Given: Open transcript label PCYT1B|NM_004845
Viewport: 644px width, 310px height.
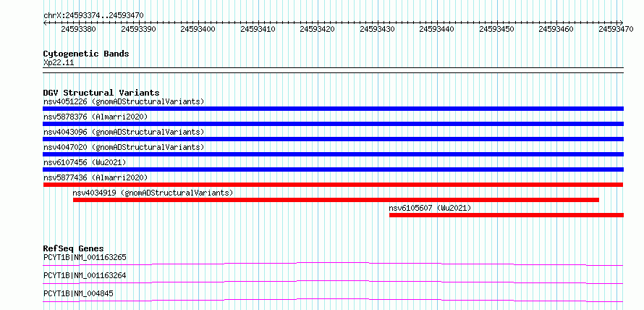Looking at the screenshot, I should [x=78, y=294].
